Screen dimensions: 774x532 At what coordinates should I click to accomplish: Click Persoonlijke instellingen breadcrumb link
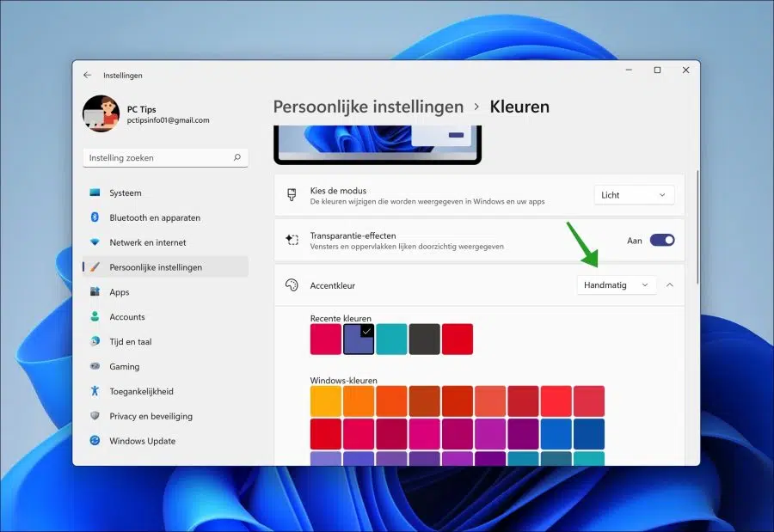(368, 107)
